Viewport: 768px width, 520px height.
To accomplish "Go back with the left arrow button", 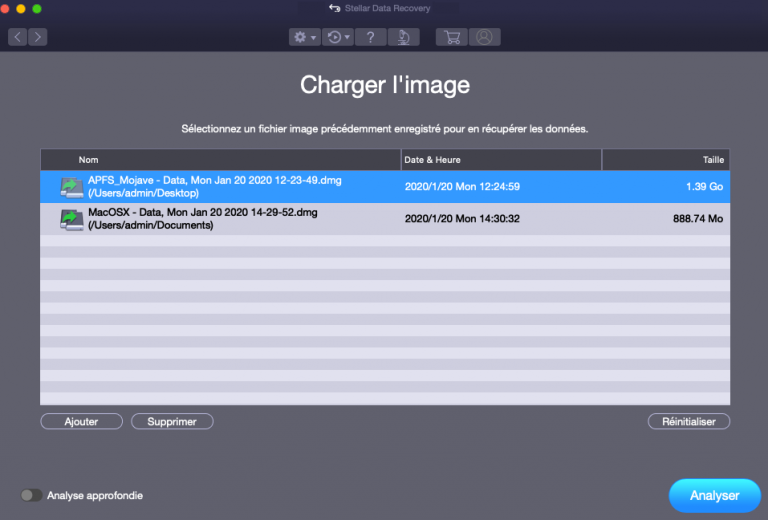I will (17, 37).
